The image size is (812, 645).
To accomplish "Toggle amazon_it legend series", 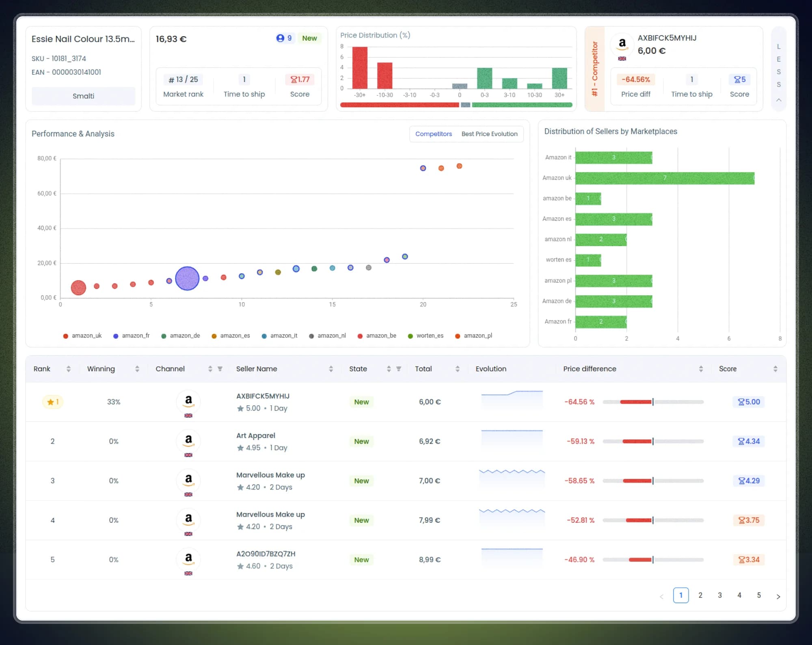I will point(280,335).
